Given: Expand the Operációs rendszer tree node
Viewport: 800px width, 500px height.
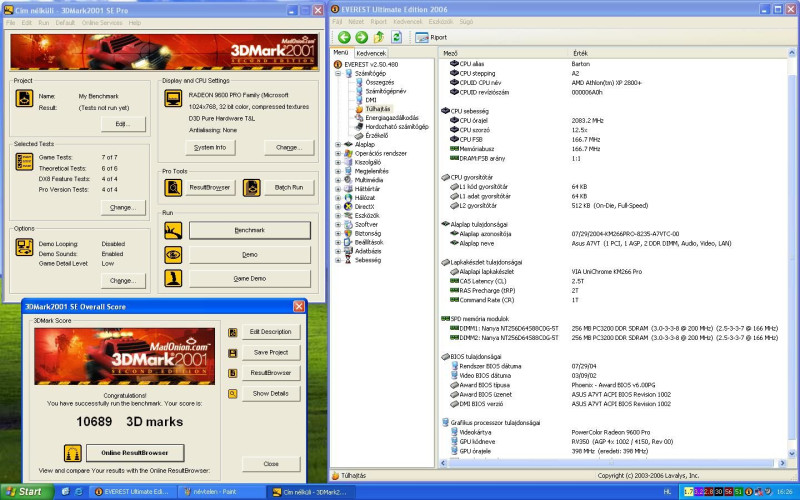Looking at the screenshot, I should pyautogui.click(x=338, y=153).
